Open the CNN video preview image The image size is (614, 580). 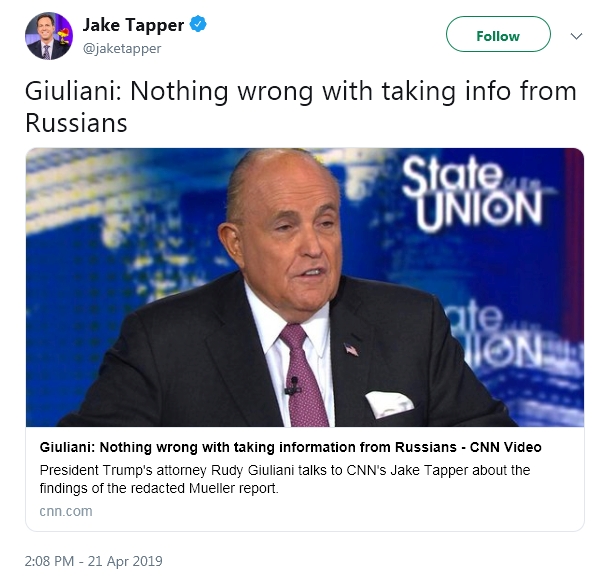point(305,287)
